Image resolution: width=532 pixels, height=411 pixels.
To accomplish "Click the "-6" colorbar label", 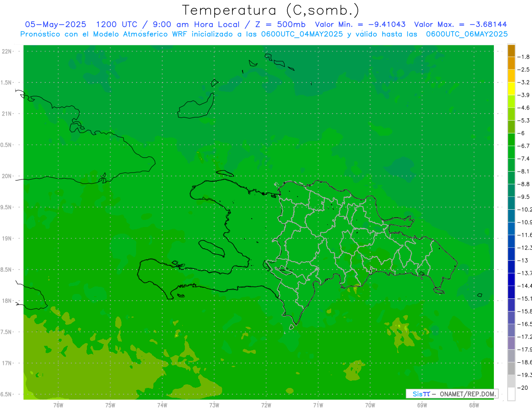I will (521, 133).
